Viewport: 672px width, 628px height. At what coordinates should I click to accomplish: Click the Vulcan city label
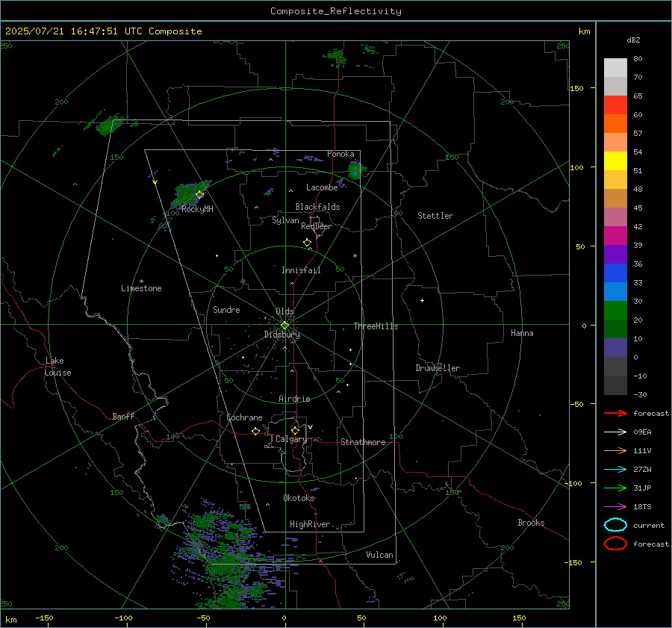tap(379, 555)
